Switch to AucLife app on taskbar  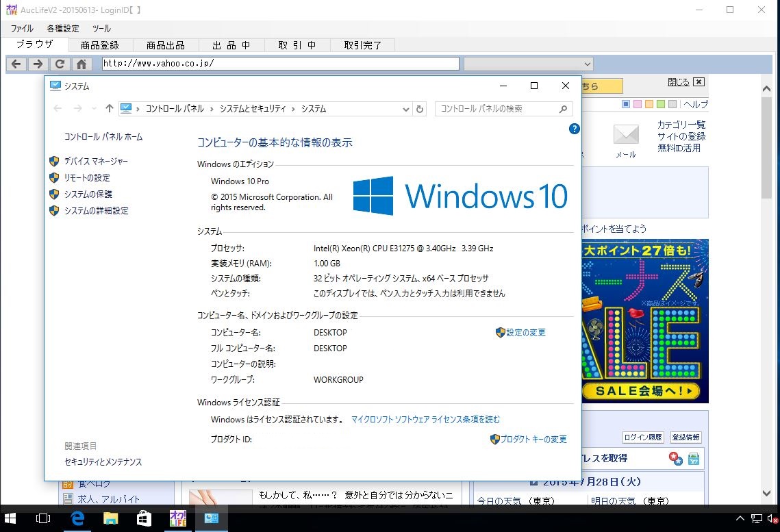click(177, 518)
